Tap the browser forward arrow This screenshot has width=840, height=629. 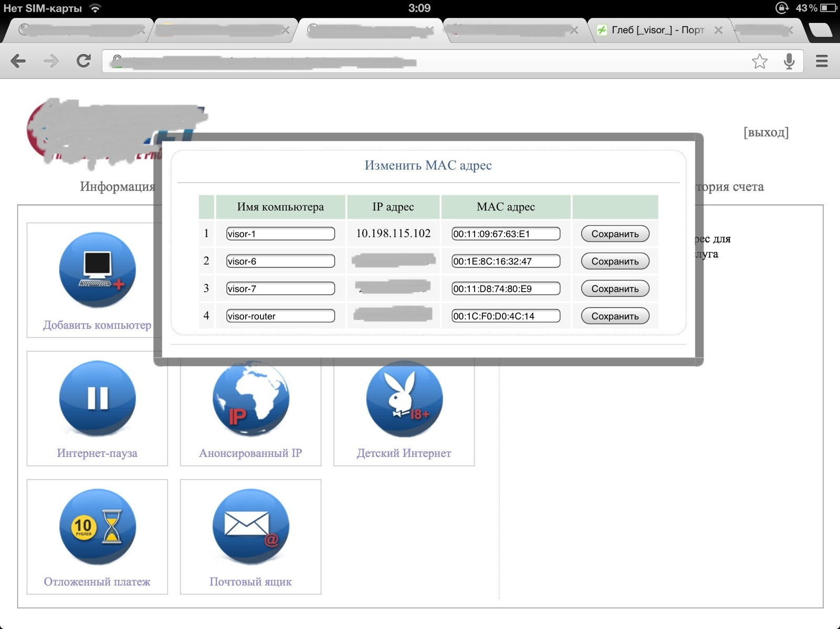pos(51,61)
